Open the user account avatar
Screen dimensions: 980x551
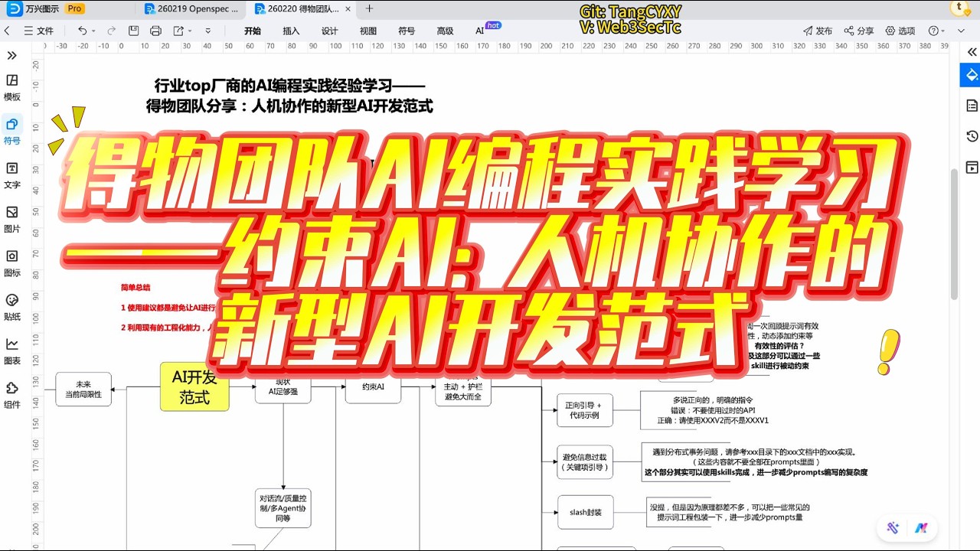959,8
